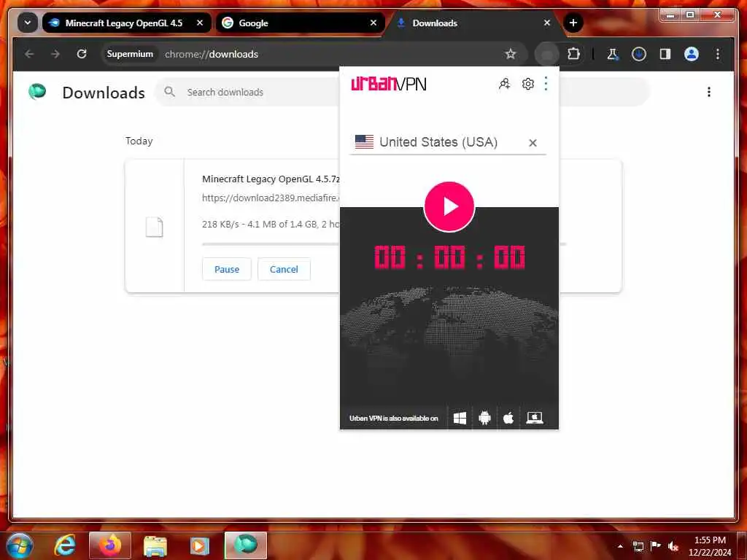747x560 pixels.
Task: Open Urban VPN Mac desktop download icon
Action: (535, 418)
